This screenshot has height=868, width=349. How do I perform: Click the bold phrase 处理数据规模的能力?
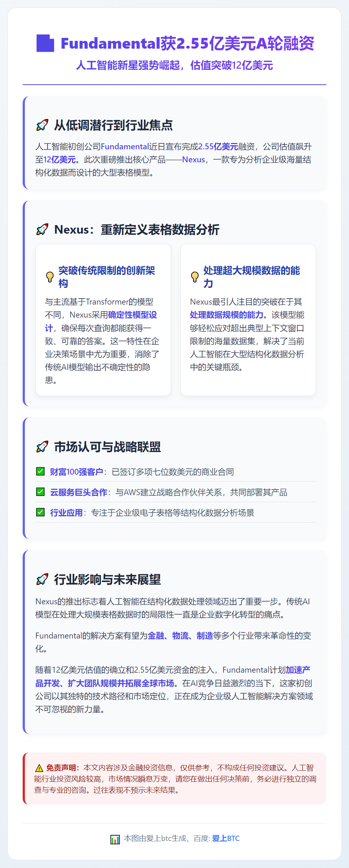(226, 315)
